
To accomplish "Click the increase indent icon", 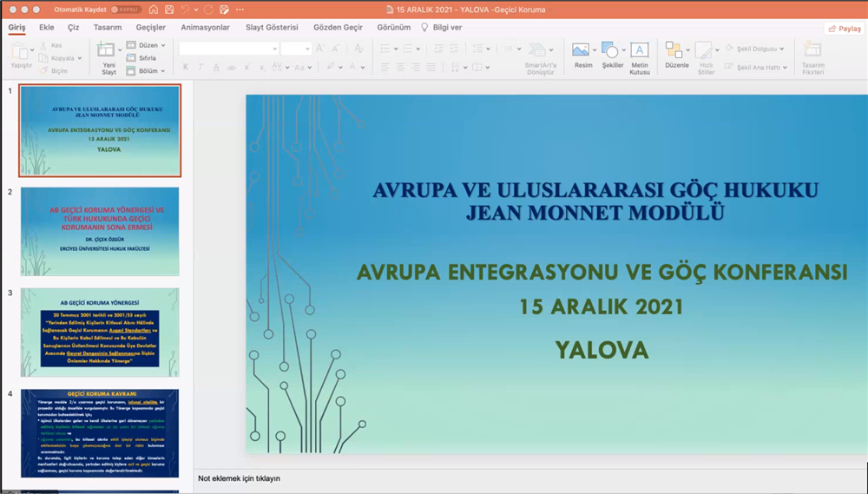I will (454, 49).
